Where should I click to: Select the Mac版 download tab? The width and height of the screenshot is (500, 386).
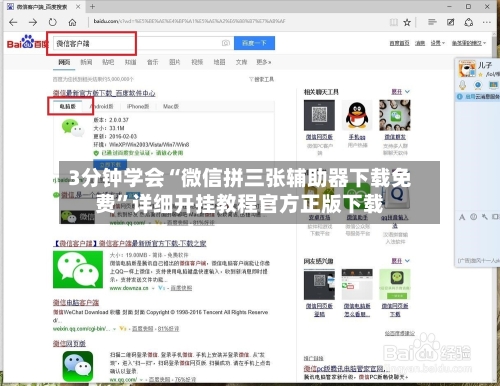tap(171, 106)
